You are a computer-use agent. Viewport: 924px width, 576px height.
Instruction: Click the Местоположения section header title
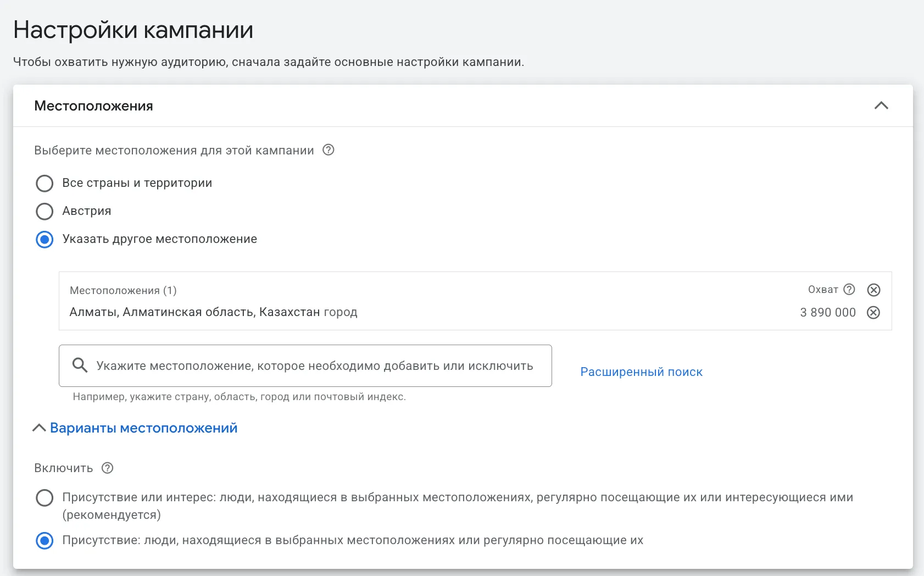coord(93,106)
